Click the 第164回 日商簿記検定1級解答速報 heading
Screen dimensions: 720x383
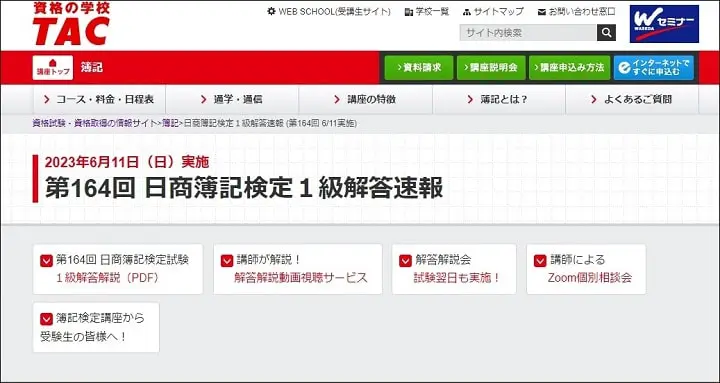244,188
